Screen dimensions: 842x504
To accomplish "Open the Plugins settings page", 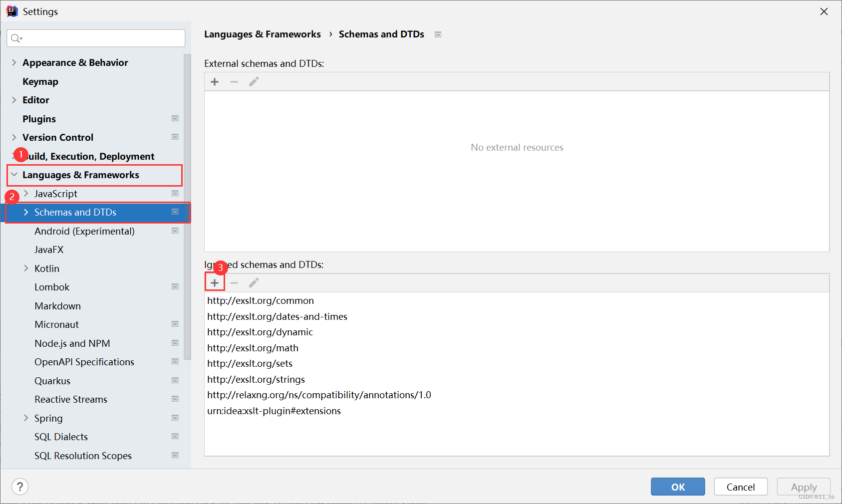I will [39, 119].
